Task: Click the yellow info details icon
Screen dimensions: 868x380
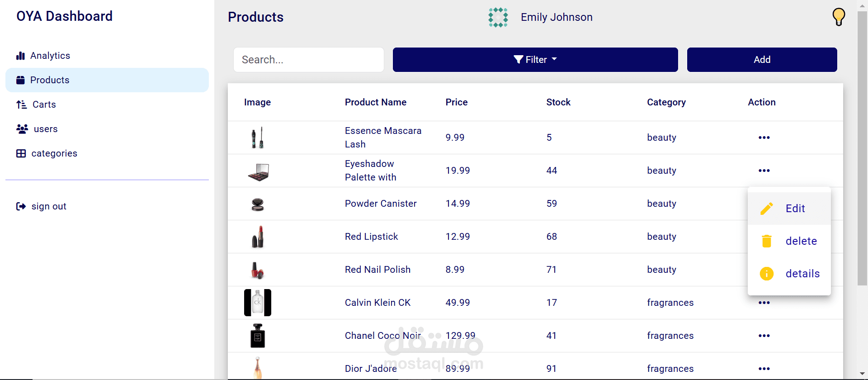Action: tap(766, 274)
